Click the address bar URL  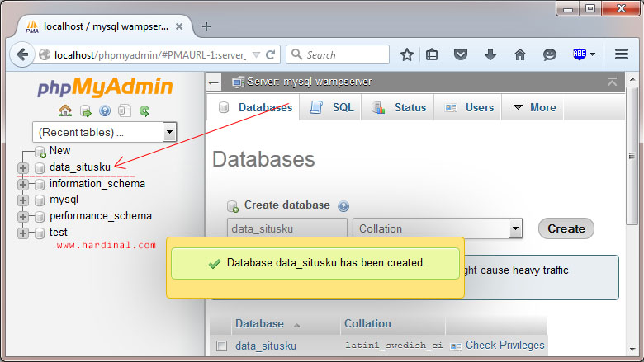[150, 55]
